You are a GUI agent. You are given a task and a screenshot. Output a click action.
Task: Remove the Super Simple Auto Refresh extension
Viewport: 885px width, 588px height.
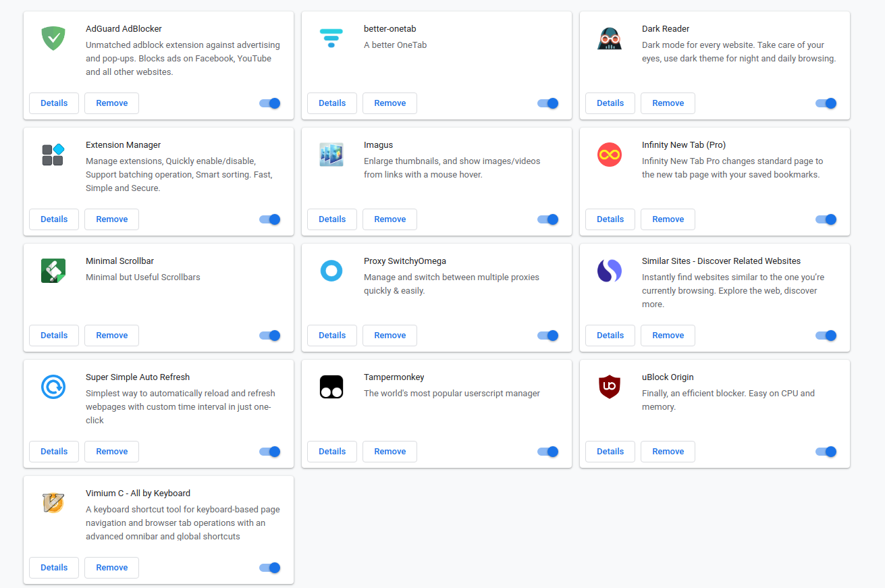pyautogui.click(x=112, y=452)
